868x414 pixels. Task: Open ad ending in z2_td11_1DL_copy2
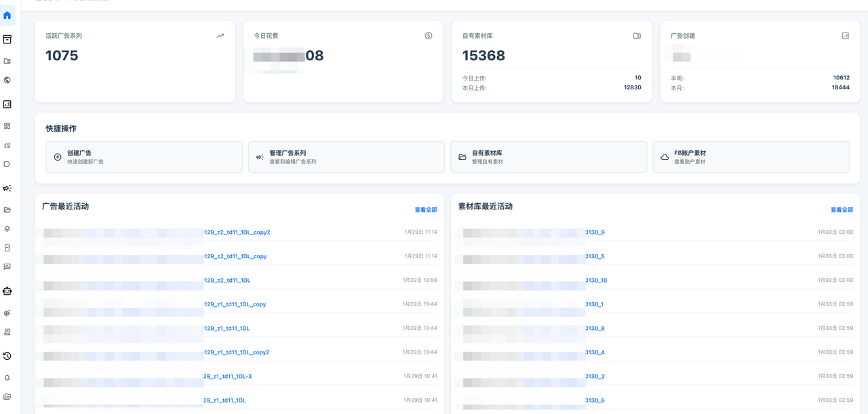click(237, 232)
